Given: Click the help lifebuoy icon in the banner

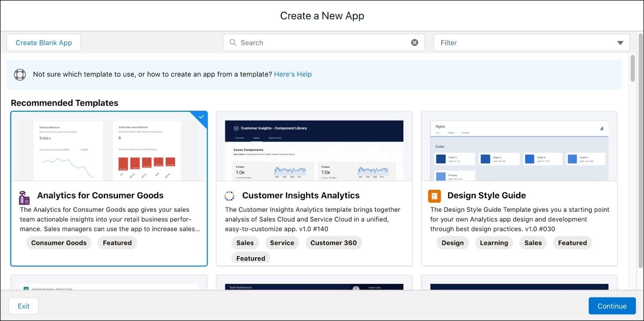Looking at the screenshot, I should coord(20,75).
